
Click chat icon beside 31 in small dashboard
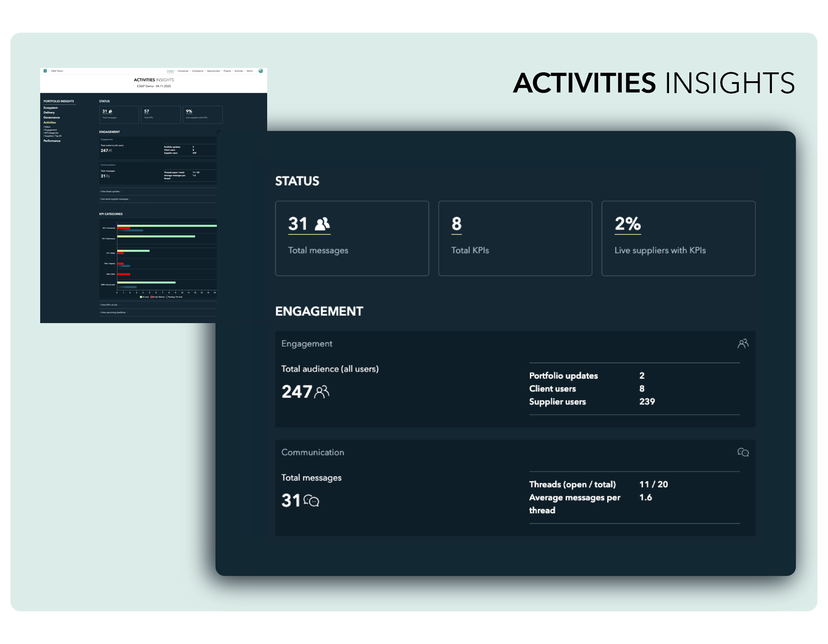(108, 176)
